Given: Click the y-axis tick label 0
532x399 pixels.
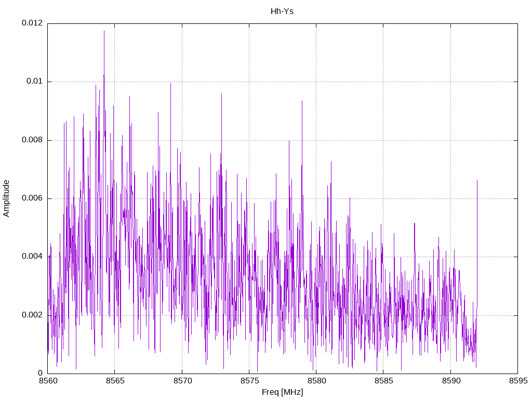Looking at the screenshot, I should pos(41,373).
